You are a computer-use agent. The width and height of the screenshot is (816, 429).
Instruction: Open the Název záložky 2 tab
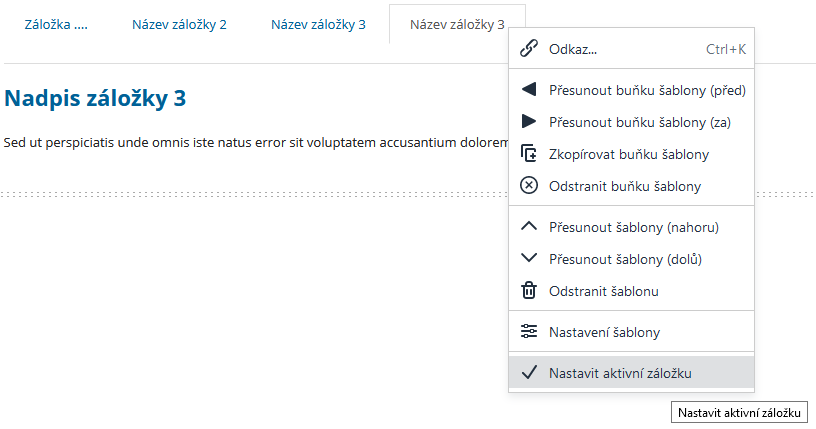point(179,25)
